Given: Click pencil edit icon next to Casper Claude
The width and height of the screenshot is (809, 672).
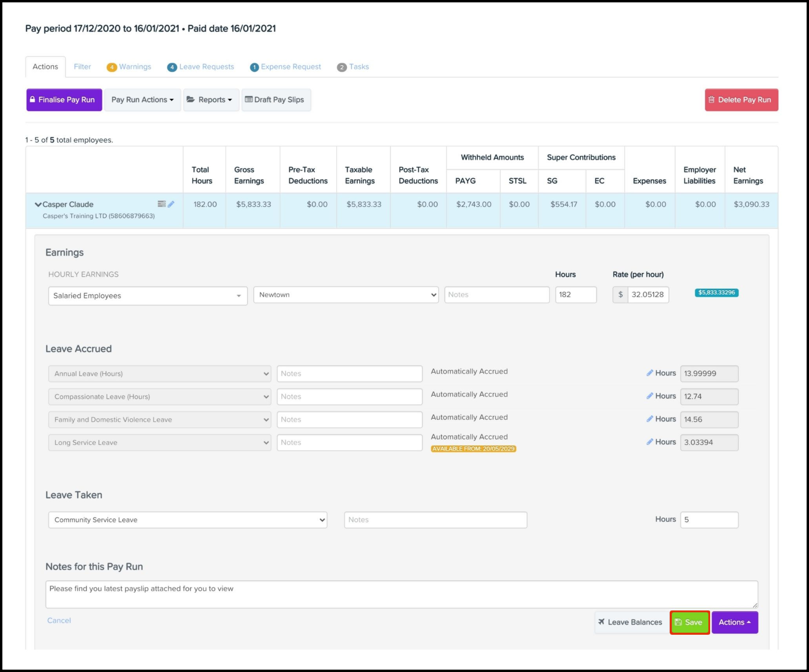Looking at the screenshot, I should 171,204.
